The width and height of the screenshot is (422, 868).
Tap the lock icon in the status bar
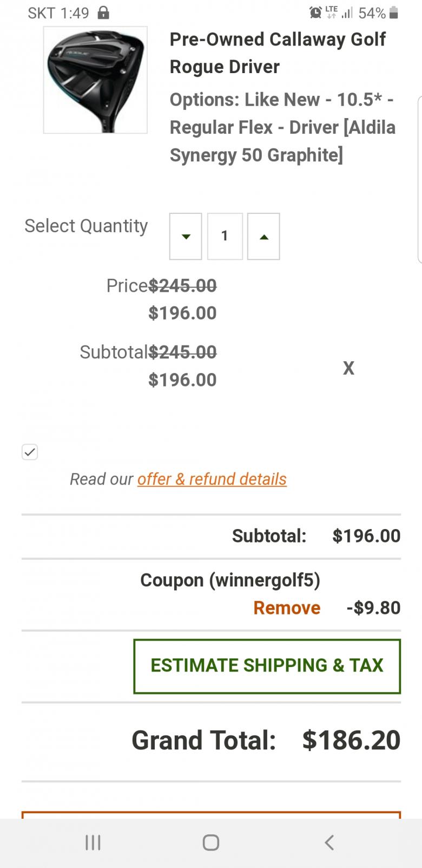[x=103, y=12]
